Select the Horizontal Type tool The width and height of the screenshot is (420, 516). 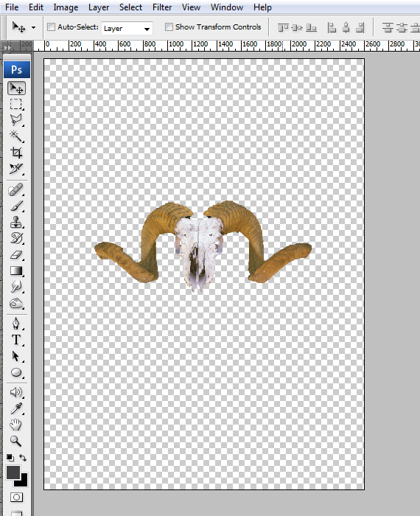point(16,340)
